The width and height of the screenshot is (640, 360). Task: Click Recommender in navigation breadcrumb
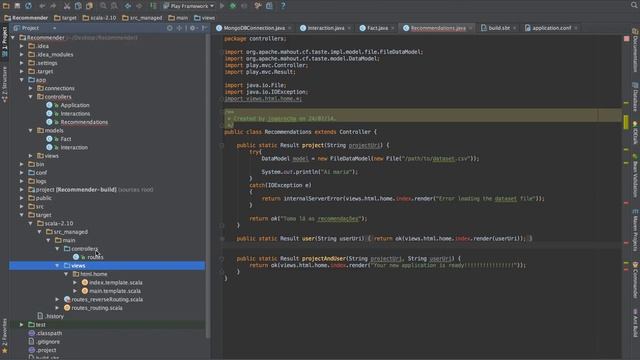26,18
